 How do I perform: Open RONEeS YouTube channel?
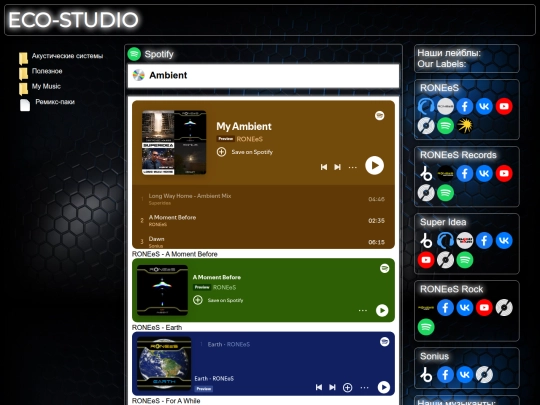click(504, 106)
